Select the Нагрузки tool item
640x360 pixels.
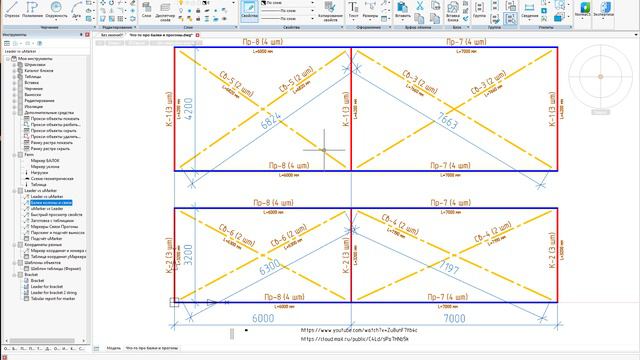pos(39,173)
